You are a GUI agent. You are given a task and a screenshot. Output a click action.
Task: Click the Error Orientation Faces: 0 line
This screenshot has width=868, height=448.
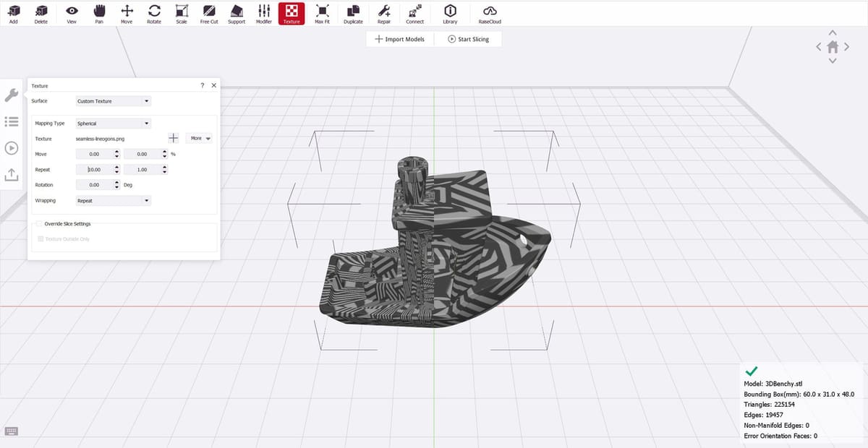780,436
